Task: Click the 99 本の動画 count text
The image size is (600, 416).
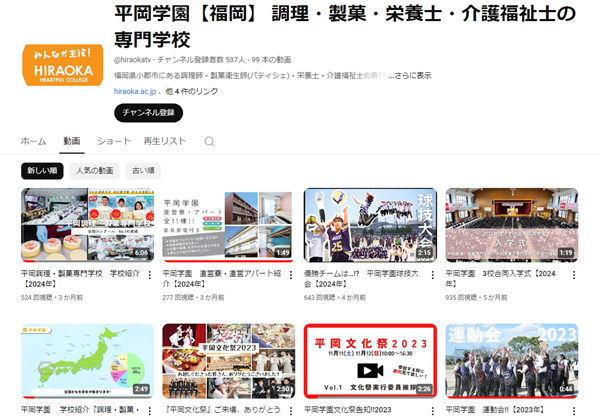Action: tap(271, 60)
